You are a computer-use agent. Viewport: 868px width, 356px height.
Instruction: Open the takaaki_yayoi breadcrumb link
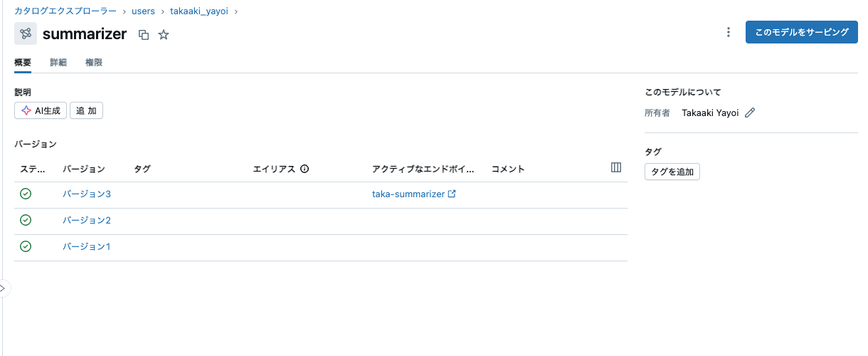[x=199, y=11]
